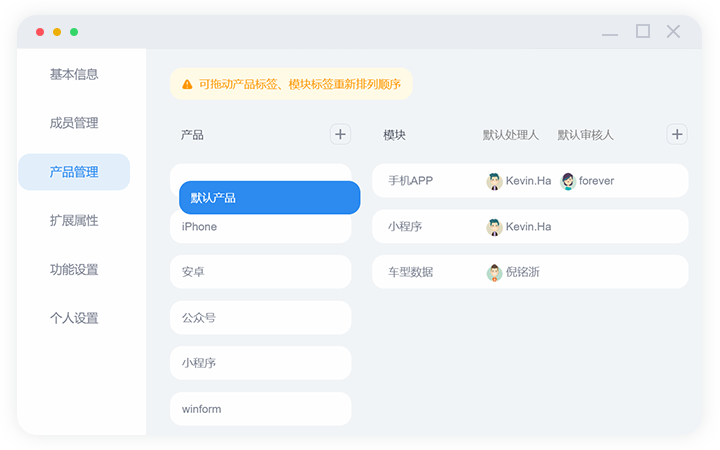Click Kevin.Ha avatar in 手机APP row

494,181
